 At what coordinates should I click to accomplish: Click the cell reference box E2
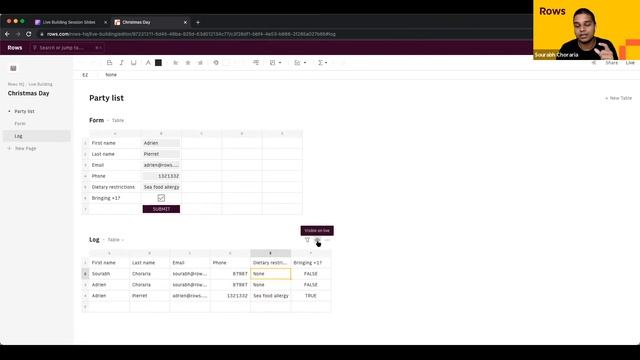85,75
